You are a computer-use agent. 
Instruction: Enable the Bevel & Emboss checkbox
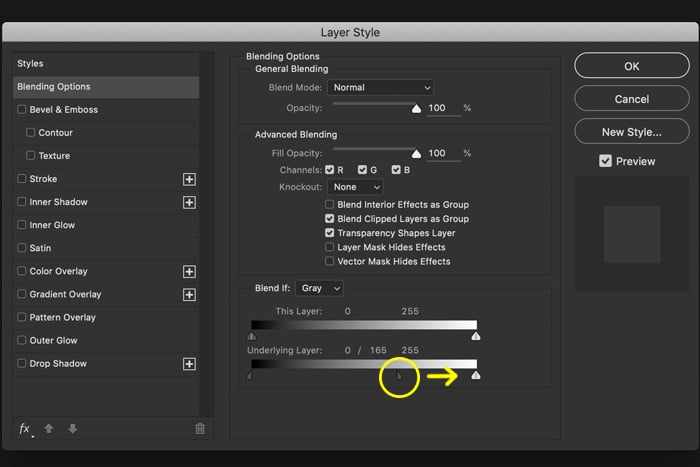coord(21,109)
